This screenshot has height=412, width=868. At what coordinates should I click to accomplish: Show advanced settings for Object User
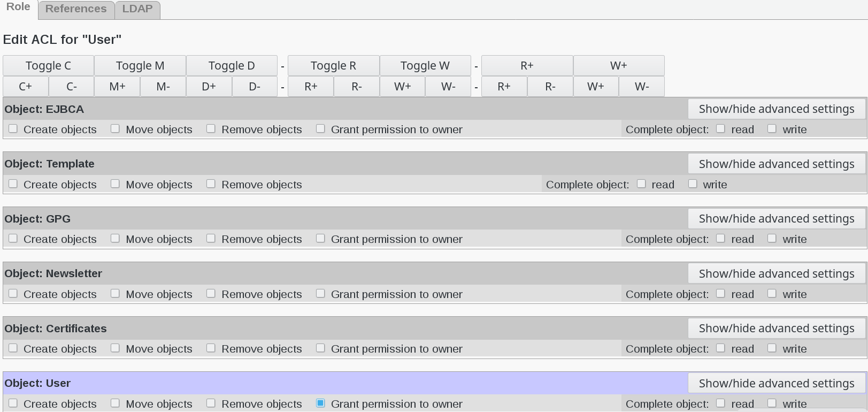tap(777, 384)
